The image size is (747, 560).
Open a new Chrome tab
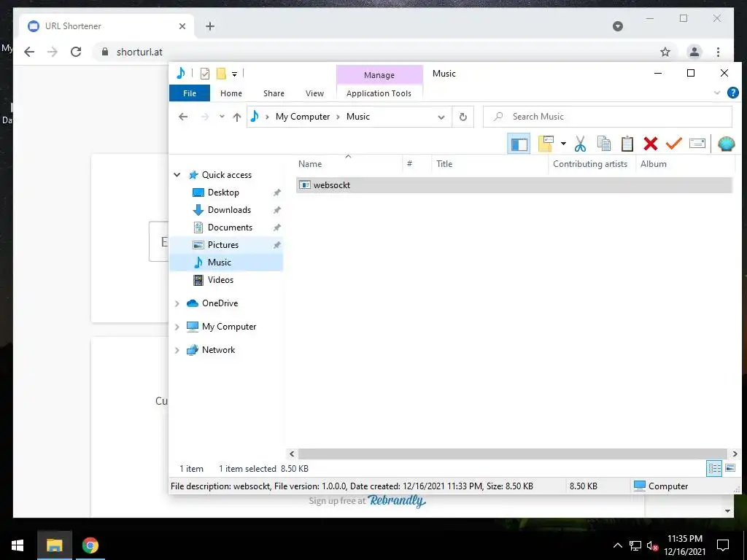(x=210, y=26)
